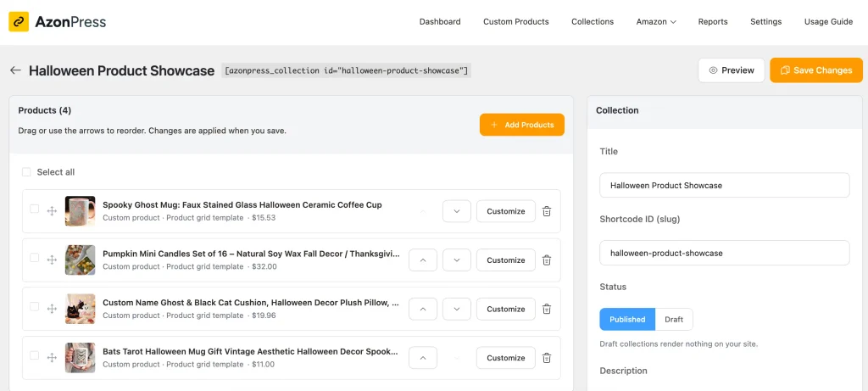
Task: Open the Dashboard page
Action: [440, 21]
